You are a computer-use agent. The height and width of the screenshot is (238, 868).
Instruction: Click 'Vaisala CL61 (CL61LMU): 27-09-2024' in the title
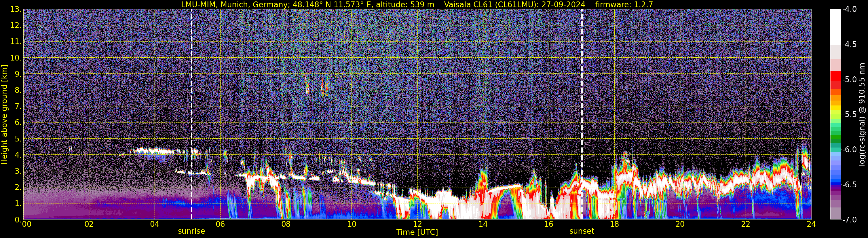pos(514,5)
